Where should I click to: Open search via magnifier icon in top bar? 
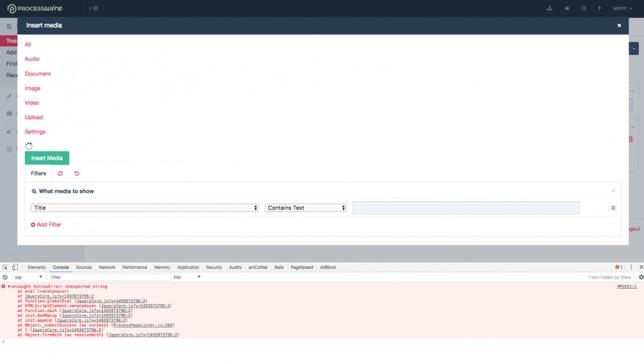coord(583,8)
